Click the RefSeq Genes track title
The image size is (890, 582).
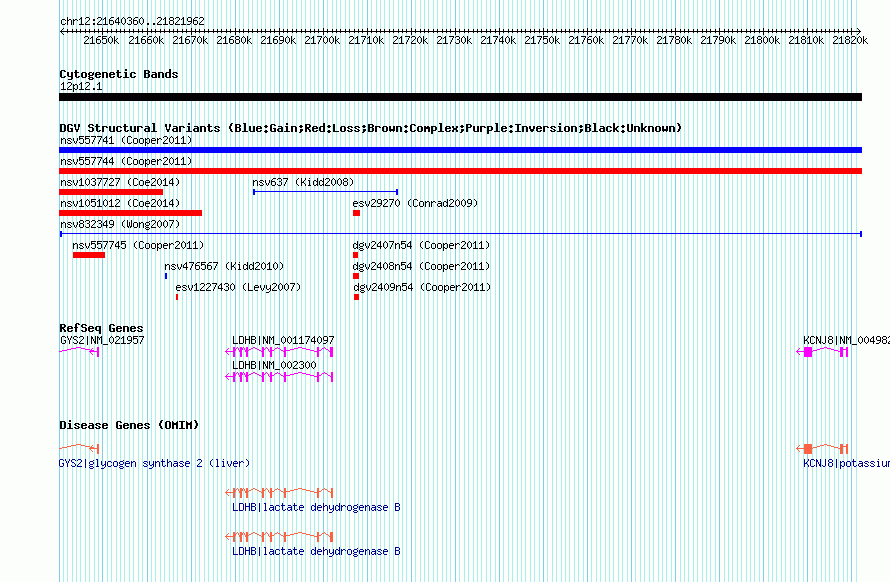[x=101, y=328]
